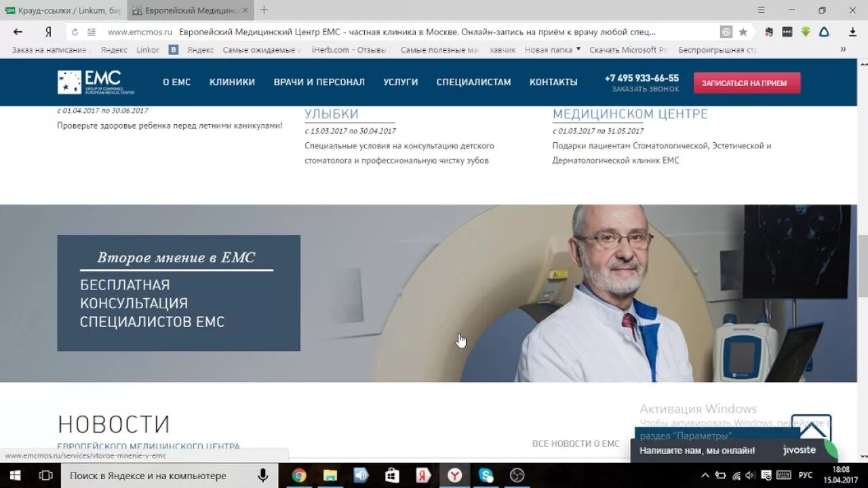
Task: Click the EMC logo in header
Action: point(96,82)
